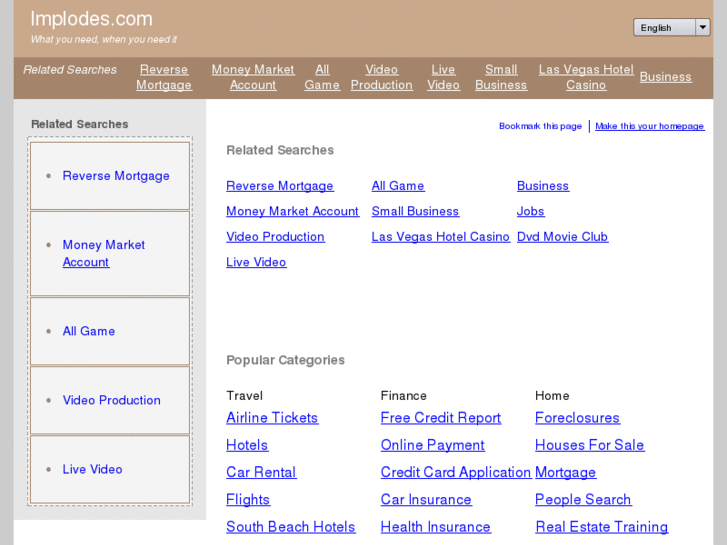Open Video Production in left sidebar
727x545 pixels.
[112, 400]
